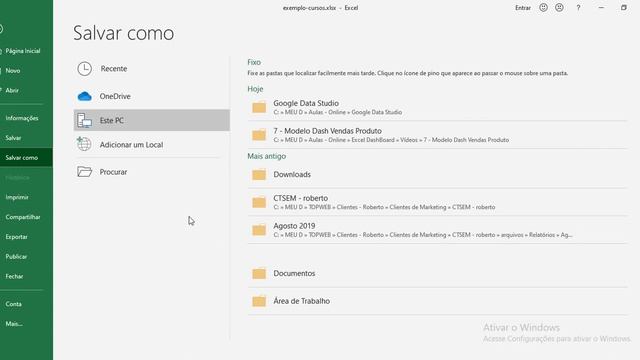Select Novo in the green sidebar
Image resolution: width=640 pixels, height=360 pixels.
13,71
